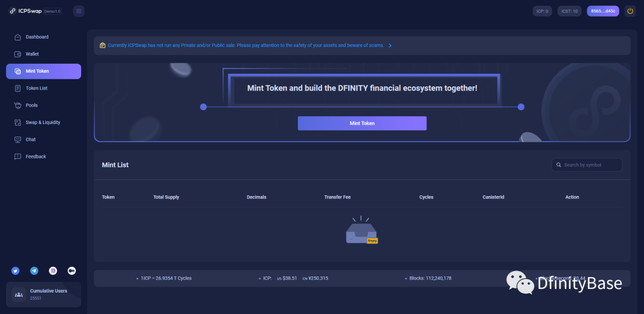
Task: Click the Empty list illustration
Action: (361, 230)
